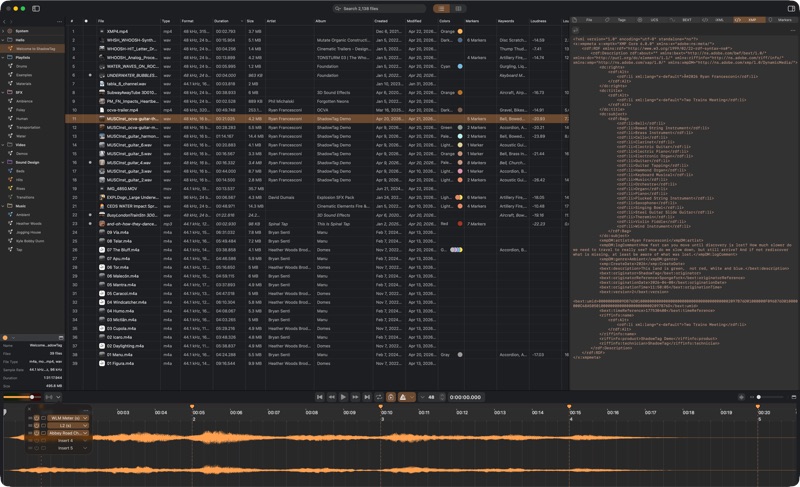Open the sidebar more options ellipsis
Image resolution: width=800 pixels, height=487 pixels.
(x=59, y=21)
